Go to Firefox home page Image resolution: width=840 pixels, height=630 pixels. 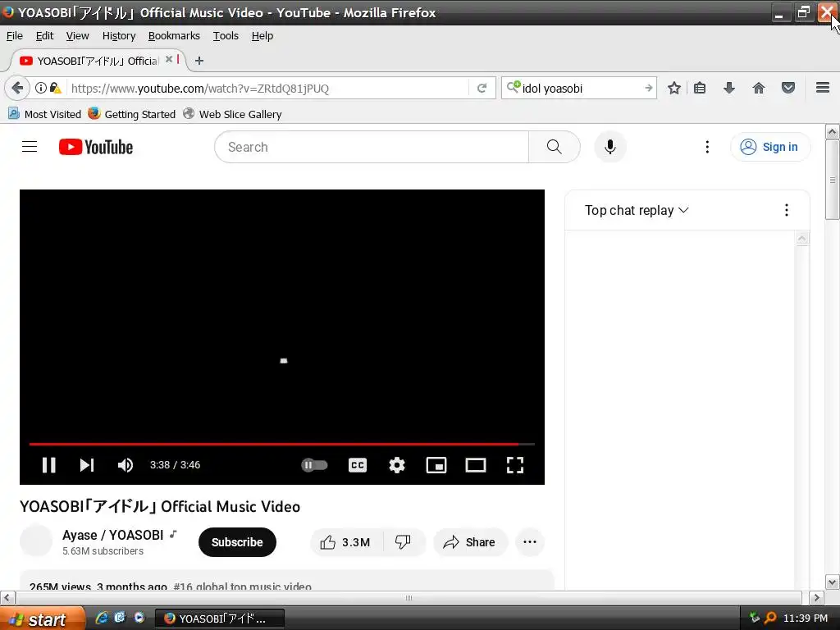click(x=759, y=88)
